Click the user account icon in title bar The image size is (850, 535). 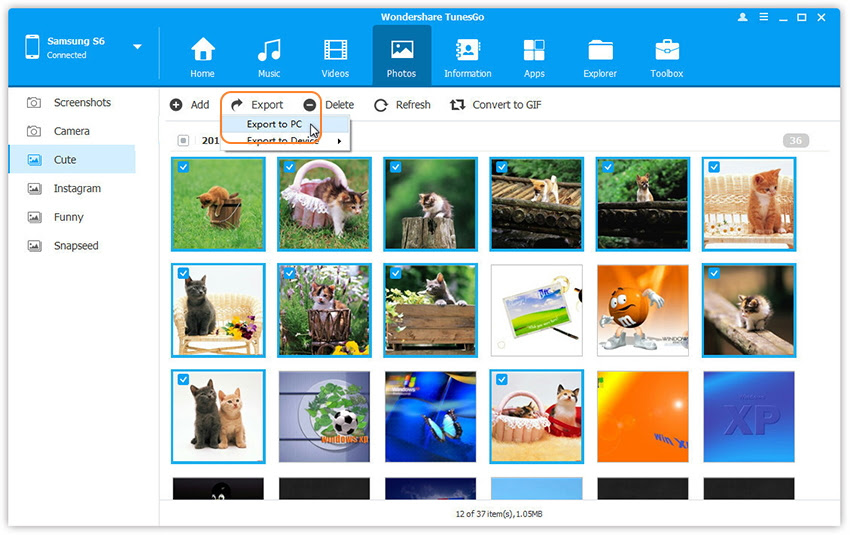(743, 17)
